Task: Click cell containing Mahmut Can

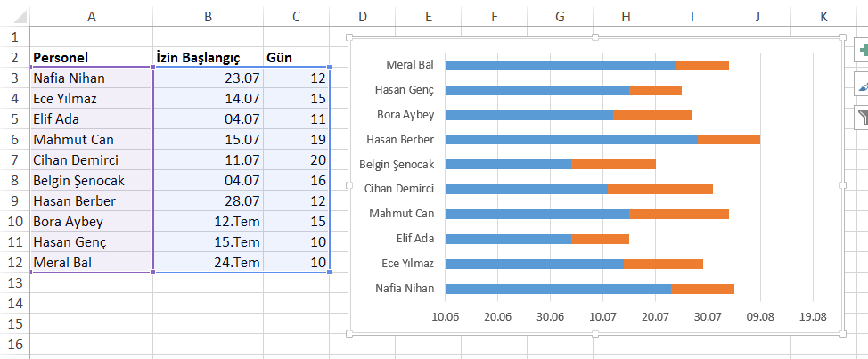Action: pyautogui.click(x=92, y=140)
